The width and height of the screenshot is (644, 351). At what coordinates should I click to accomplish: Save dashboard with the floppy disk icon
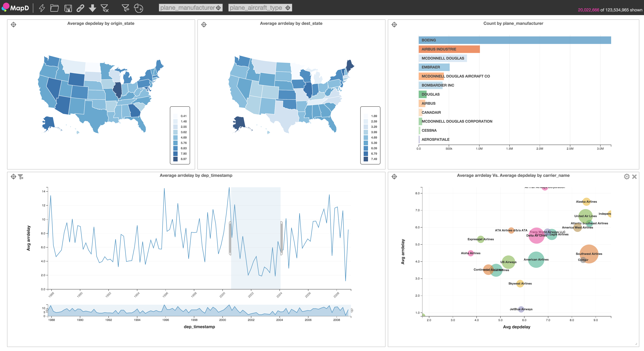pos(68,8)
